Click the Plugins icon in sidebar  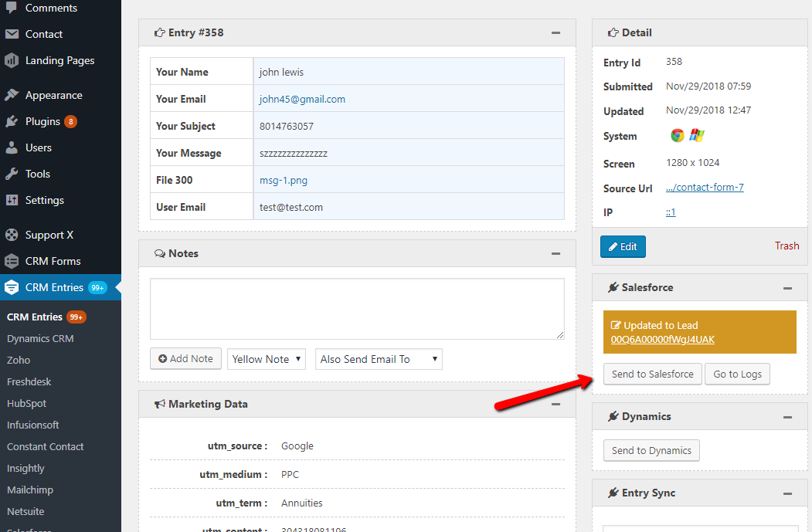pyautogui.click(x=12, y=121)
